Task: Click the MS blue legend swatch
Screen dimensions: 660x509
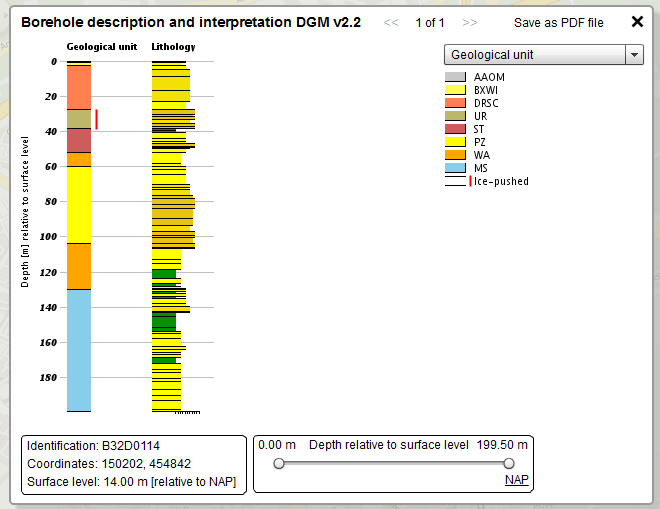Action: [455, 168]
